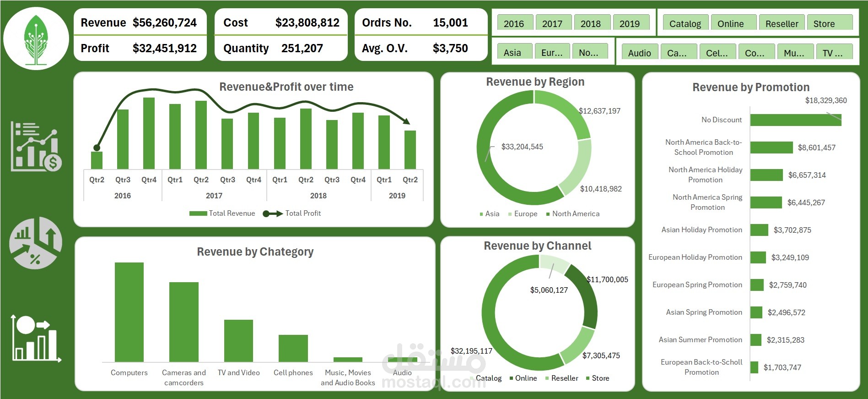This screenshot has width=868, height=399.
Task: Select the truncated No... region slicer
Action: click(x=590, y=52)
